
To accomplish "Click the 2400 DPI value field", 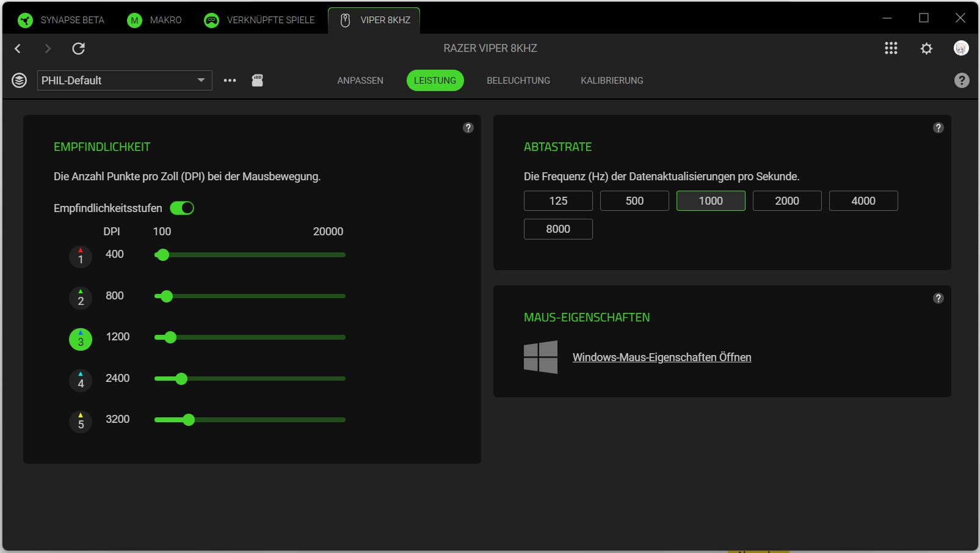I will [x=118, y=378].
